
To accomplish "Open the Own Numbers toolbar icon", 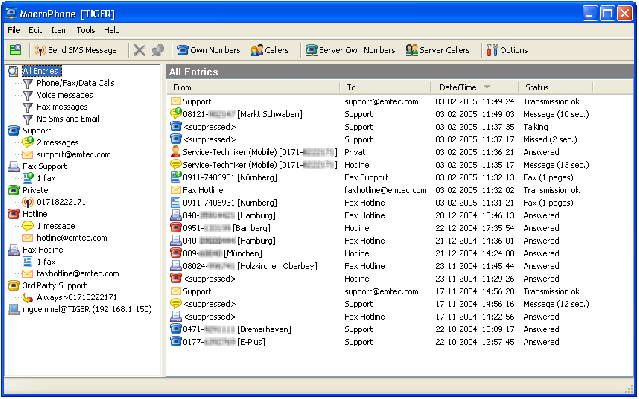I will [x=208, y=50].
